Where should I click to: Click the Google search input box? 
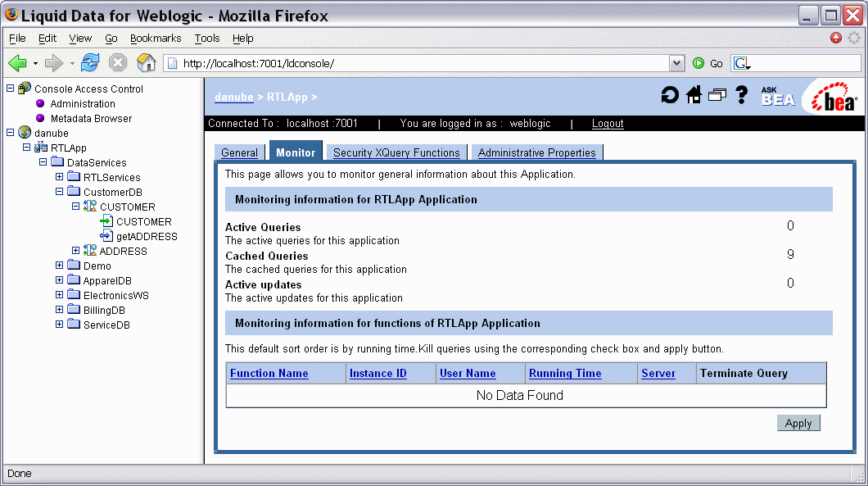(x=806, y=63)
